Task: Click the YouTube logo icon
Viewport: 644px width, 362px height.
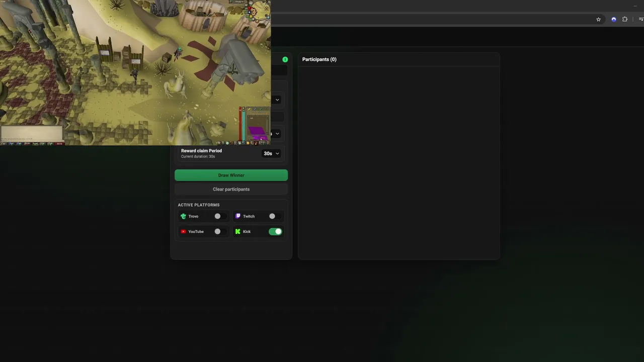Action: (183, 231)
